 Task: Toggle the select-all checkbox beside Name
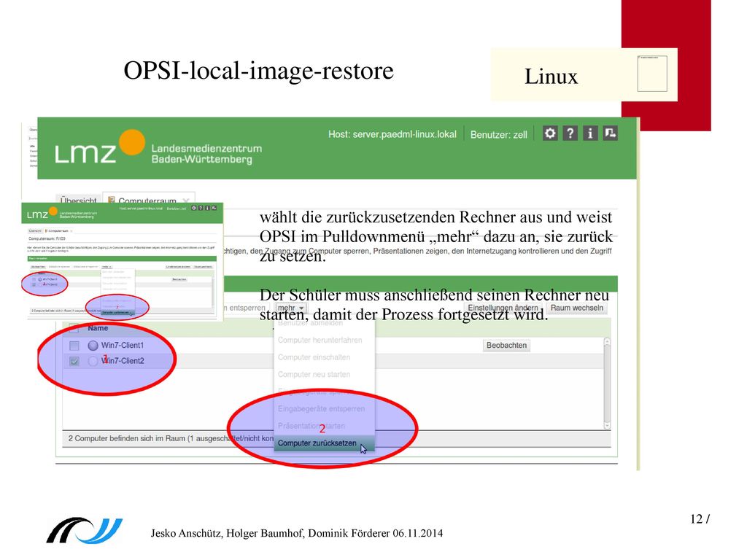pos(74,328)
